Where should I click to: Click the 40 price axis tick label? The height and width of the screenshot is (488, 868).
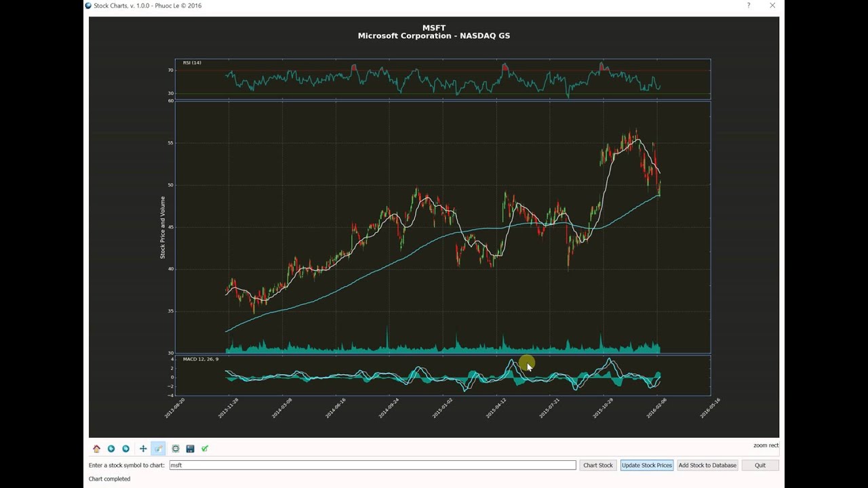(x=171, y=269)
